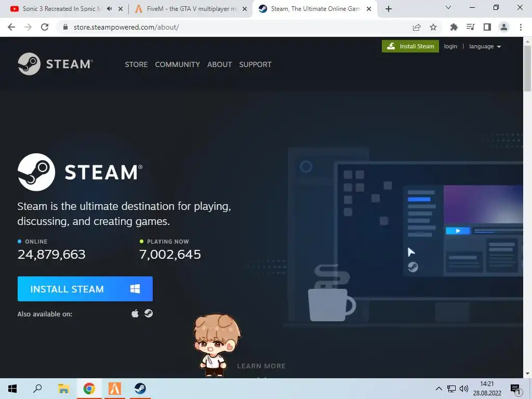The image size is (532, 399).
Task: Toggle the Chrome side panel
Action: pos(487,27)
